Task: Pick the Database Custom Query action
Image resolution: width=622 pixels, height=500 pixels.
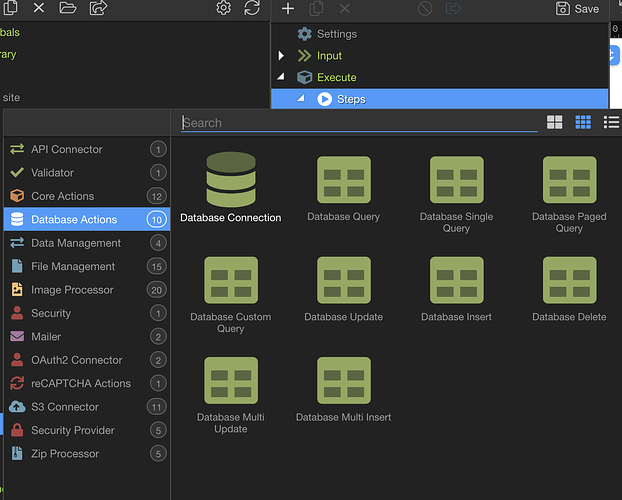Action: coord(230,281)
